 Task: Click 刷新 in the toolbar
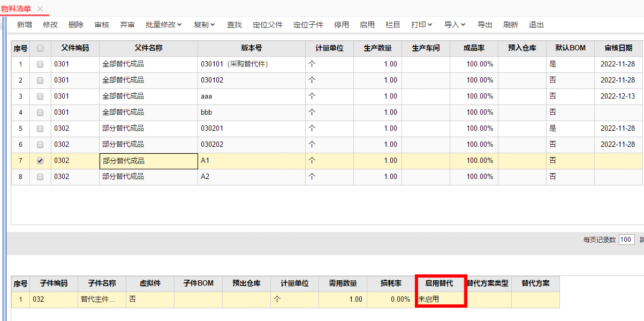point(511,25)
